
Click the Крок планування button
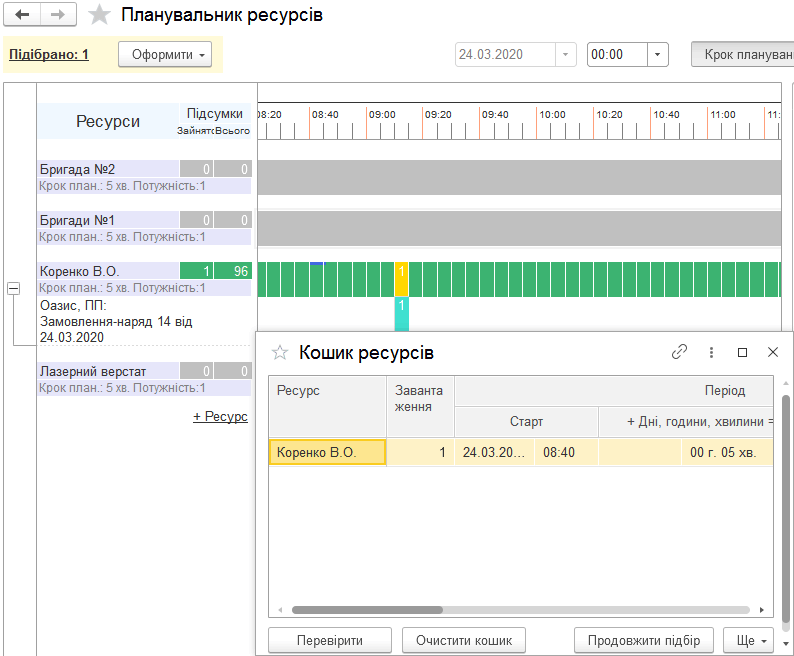[x=742, y=54]
